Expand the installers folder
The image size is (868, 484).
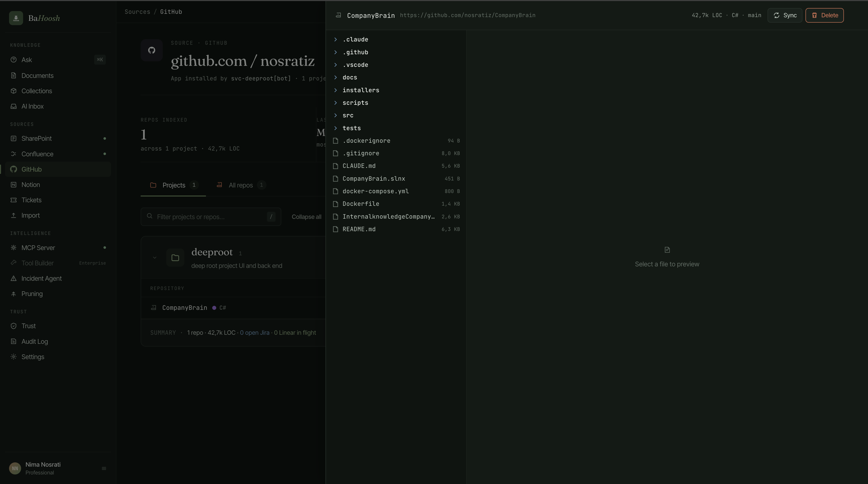click(396, 90)
